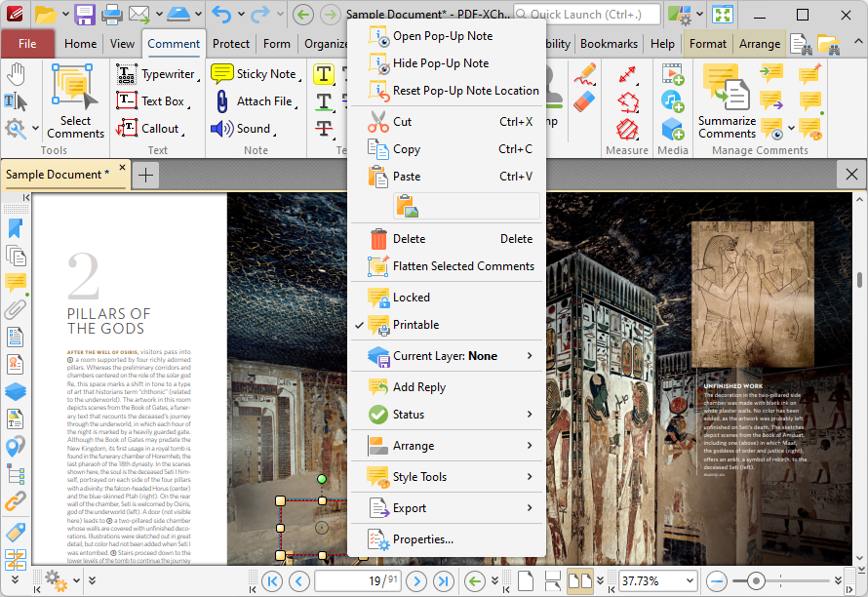
Task: Open the Attachments paperclip pane
Action: point(16,309)
